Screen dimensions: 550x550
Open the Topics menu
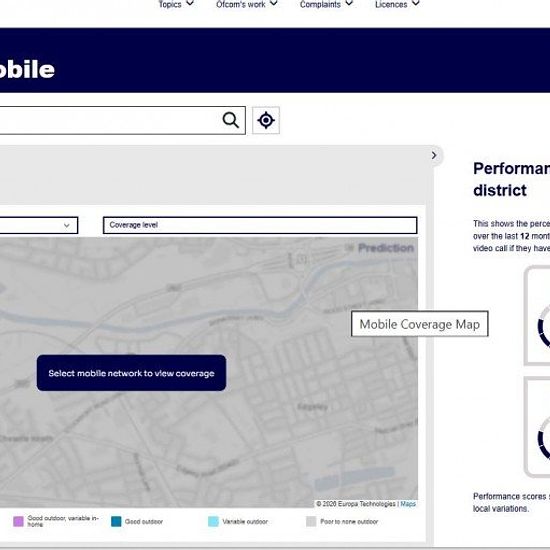176,4
